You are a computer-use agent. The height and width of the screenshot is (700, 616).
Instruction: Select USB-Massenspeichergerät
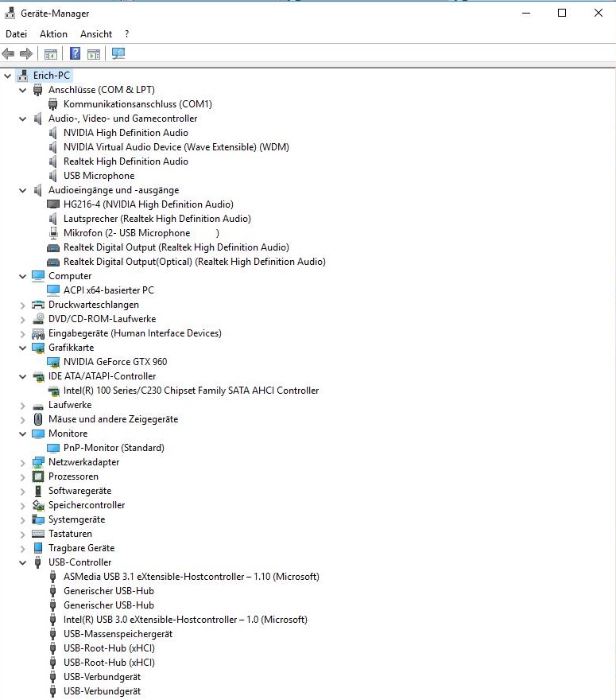(x=118, y=634)
